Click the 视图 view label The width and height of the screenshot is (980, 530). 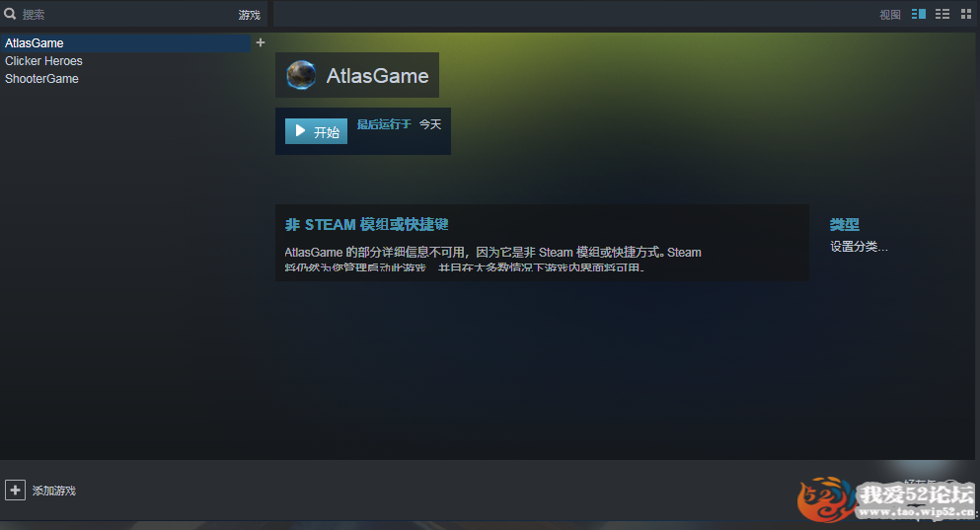(x=890, y=15)
